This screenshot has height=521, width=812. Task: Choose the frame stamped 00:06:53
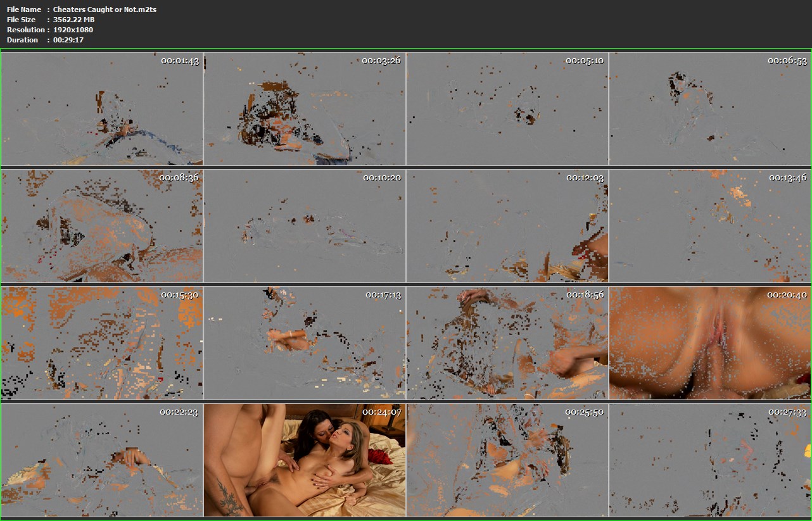pyautogui.click(x=710, y=109)
